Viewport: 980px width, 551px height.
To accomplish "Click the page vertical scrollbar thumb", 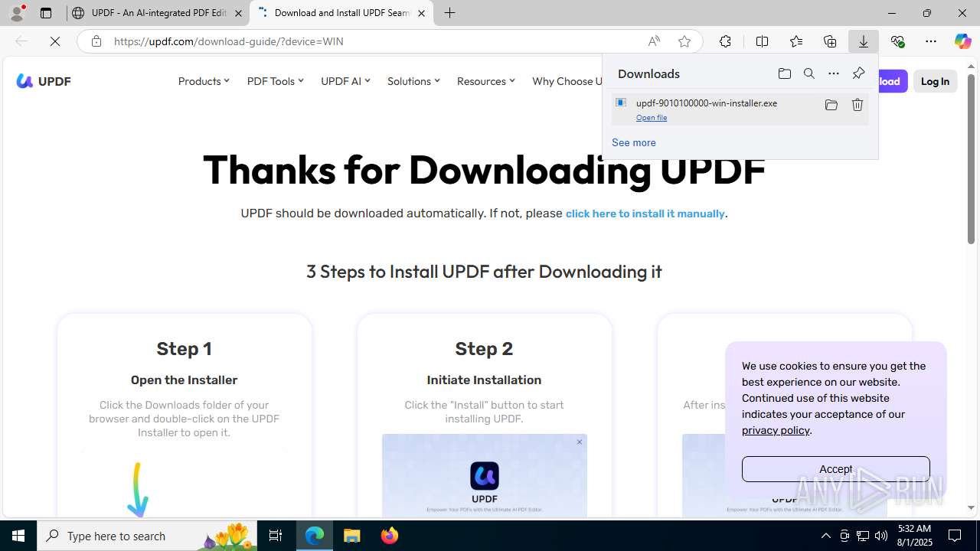I will pos(971,159).
